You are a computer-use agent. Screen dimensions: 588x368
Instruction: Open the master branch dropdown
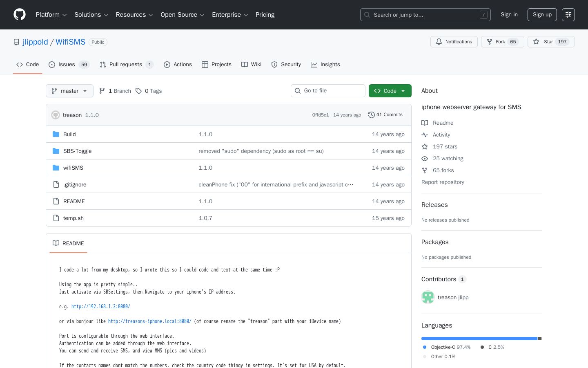pos(69,91)
